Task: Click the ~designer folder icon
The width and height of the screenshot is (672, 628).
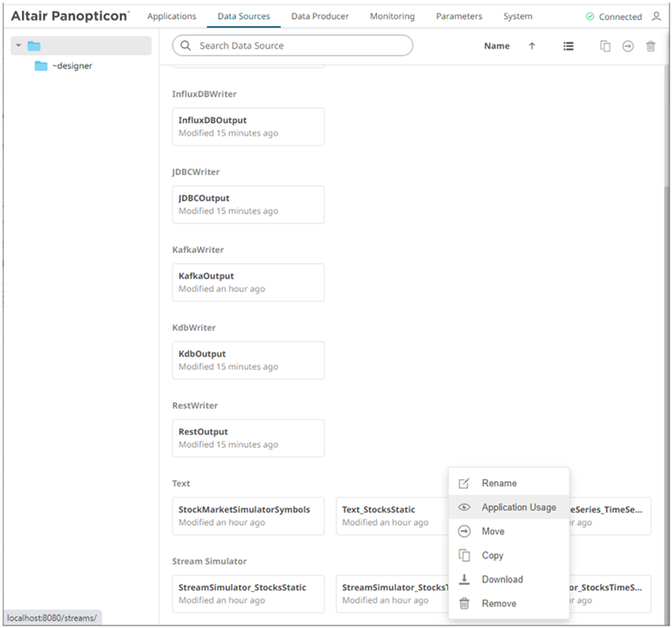Action: pos(41,66)
